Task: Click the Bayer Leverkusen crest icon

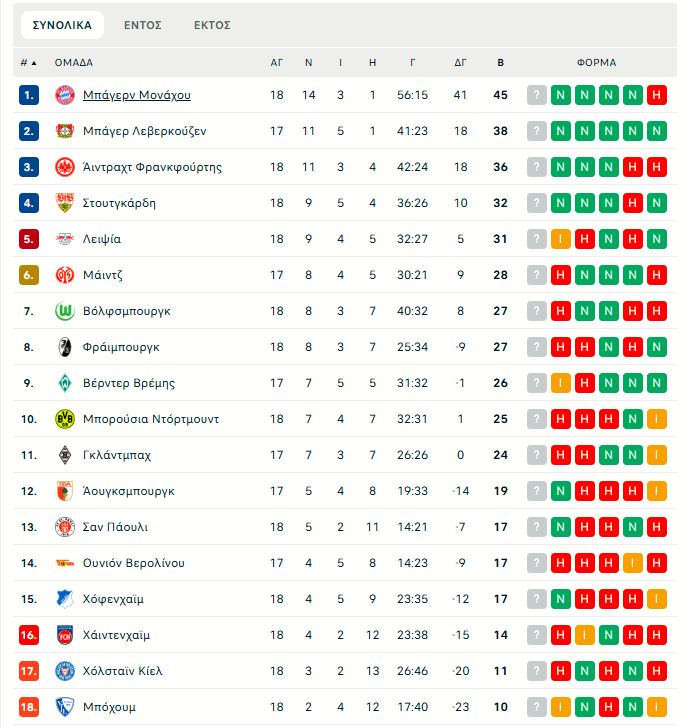Action: tap(65, 131)
